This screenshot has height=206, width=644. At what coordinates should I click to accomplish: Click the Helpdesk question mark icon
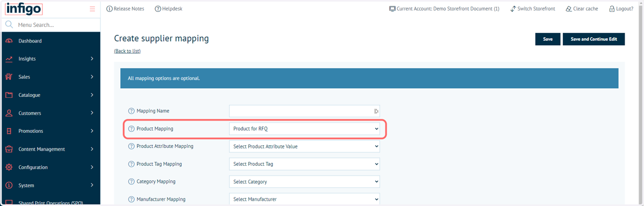click(158, 9)
